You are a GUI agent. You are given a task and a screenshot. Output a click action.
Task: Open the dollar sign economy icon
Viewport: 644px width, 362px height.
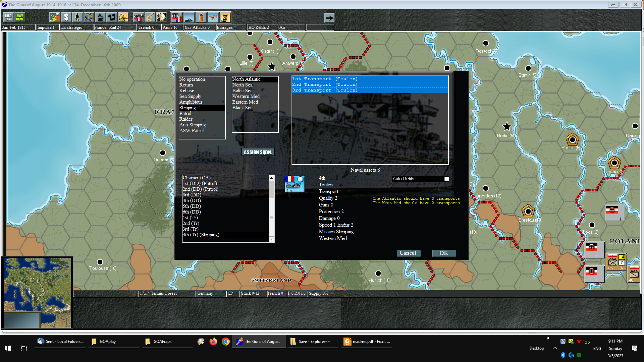click(x=66, y=17)
